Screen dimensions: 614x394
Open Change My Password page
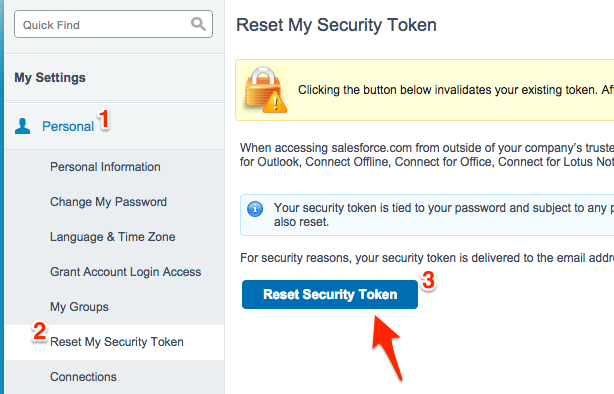pos(108,202)
